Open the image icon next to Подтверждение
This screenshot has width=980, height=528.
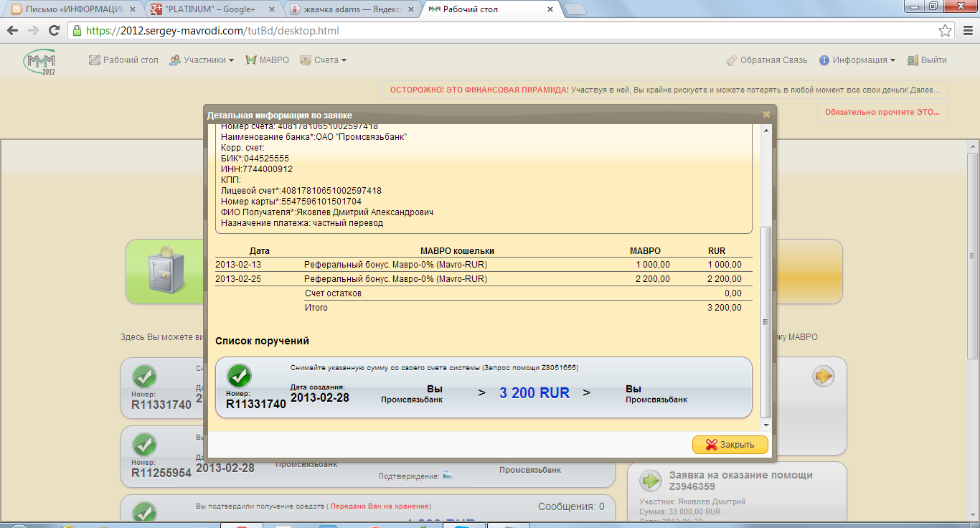pyautogui.click(x=447, y=475)
